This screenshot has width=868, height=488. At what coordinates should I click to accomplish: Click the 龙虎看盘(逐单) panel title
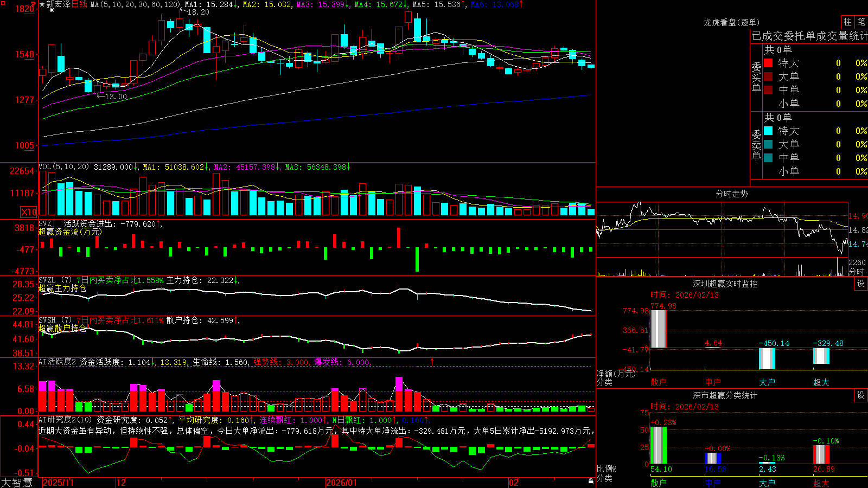pyautogui.click(x=731, y=22)
